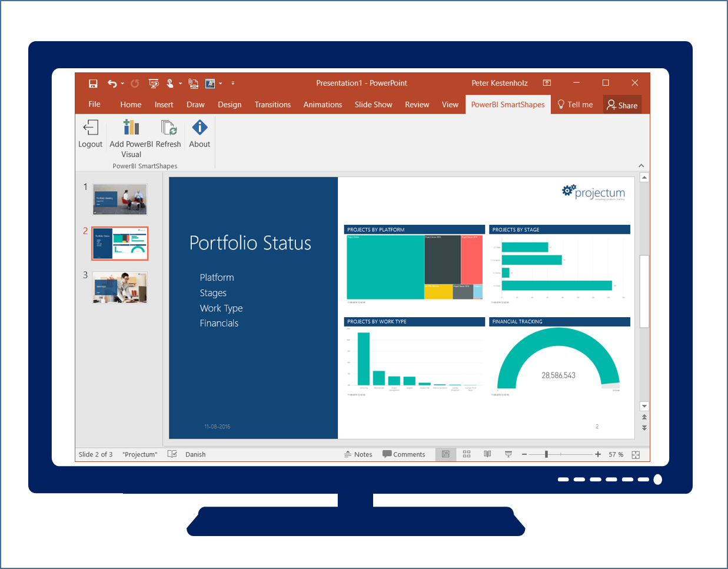Select the Add PowerBI Visual tool
The image size is (728, 569).
[131, 137]
